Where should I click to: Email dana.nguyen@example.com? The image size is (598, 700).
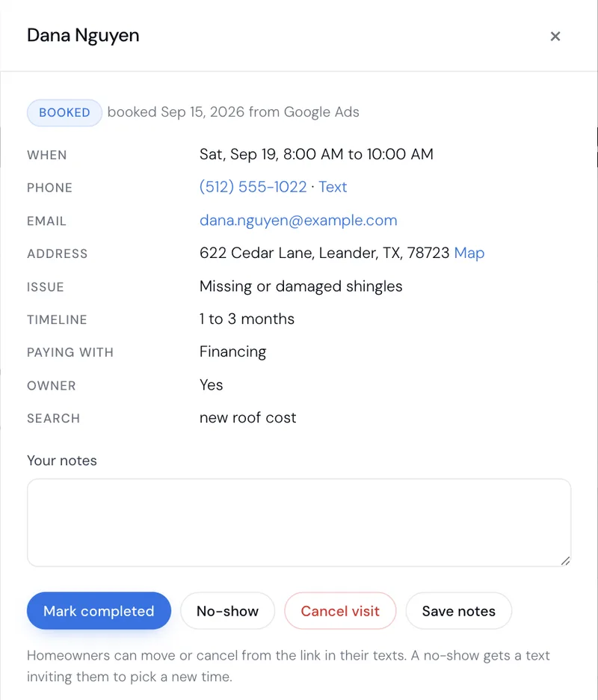[298, 220]
